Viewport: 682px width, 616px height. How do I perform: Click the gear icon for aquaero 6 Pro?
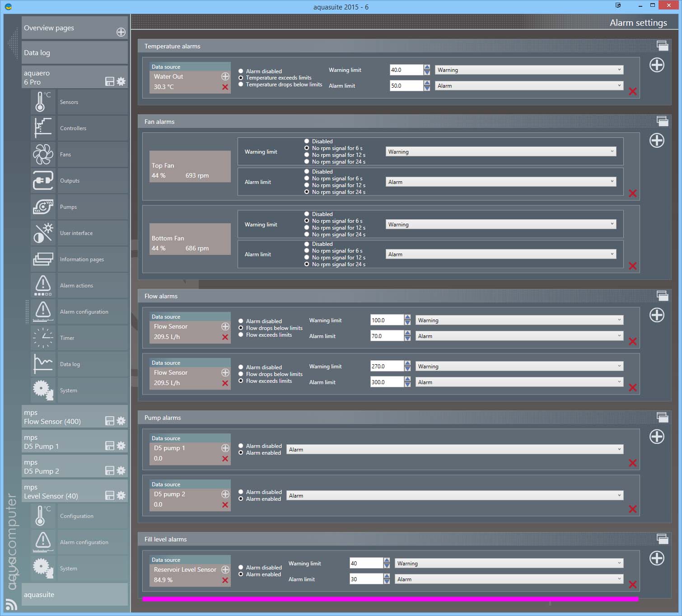[x=121, y=82]
